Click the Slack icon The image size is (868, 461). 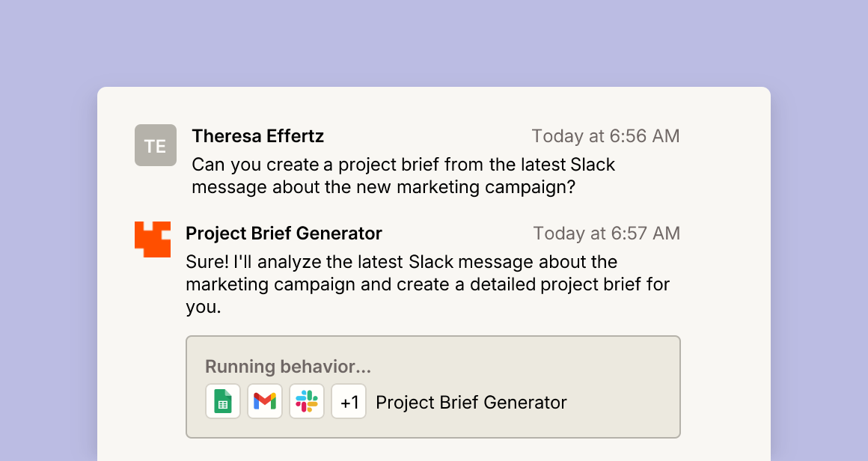coord(307,401)
